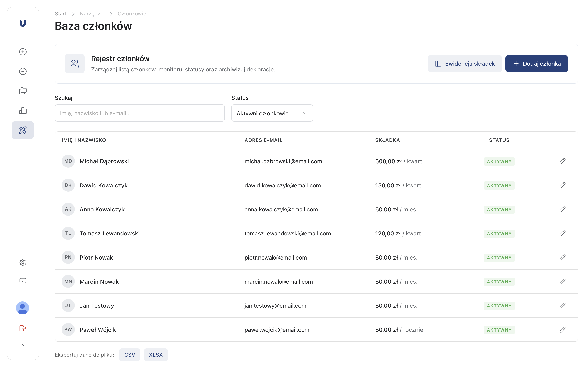Screen dimensions: 588x367
Task: Open the Status filter dropdown
Action: point(272,113)
